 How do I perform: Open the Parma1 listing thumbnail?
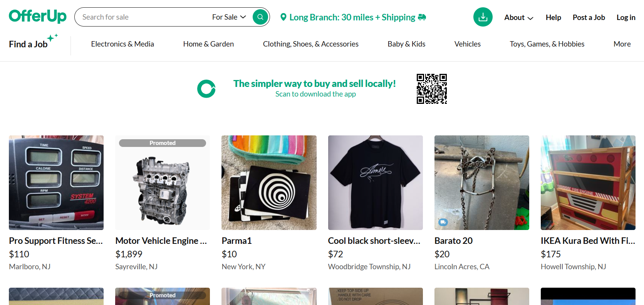[x=268, y=182]
